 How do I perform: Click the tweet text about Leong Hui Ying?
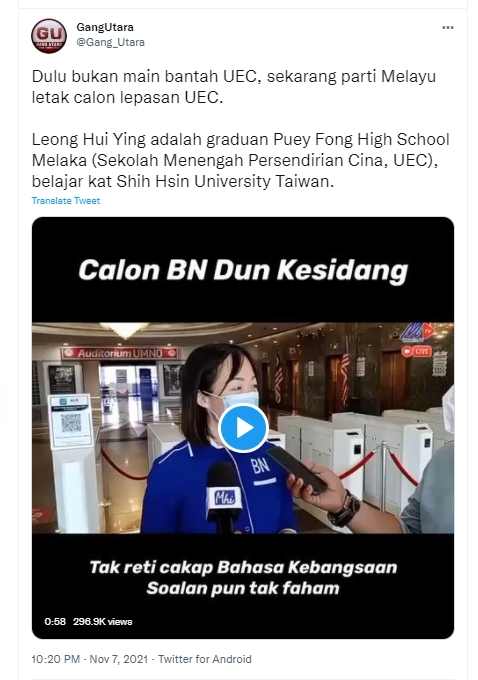click(x=241, y=160)
